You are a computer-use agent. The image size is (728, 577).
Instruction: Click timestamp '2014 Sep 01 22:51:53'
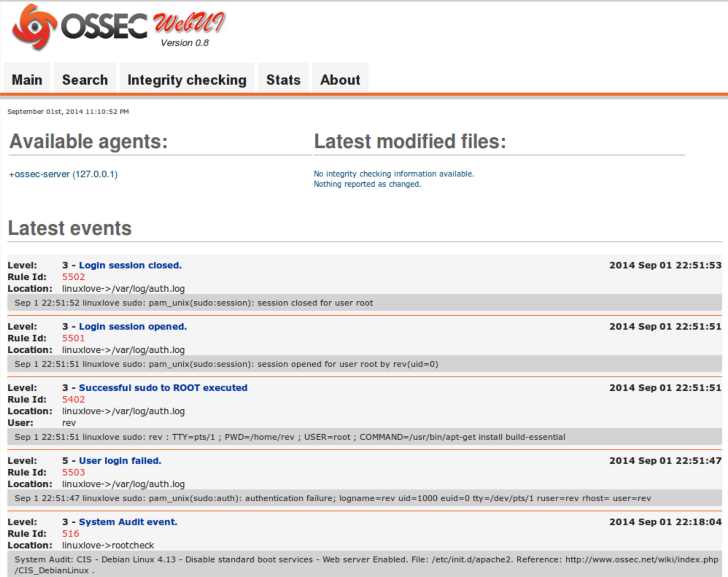tap(666, 265)
